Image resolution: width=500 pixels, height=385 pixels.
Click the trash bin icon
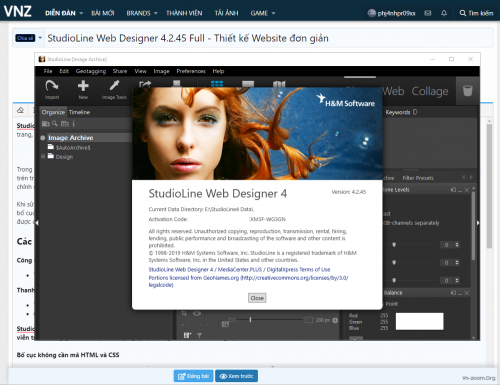[468, 90]
